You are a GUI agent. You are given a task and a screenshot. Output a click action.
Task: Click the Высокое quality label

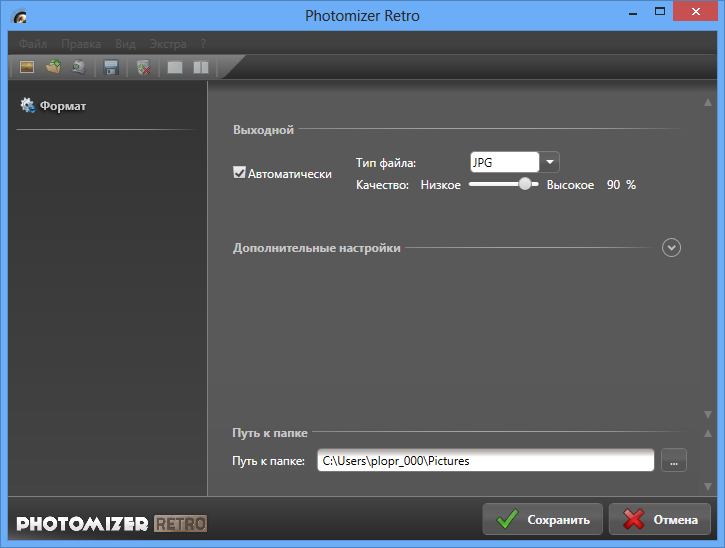pyautogui.click(x=570, y=185)
